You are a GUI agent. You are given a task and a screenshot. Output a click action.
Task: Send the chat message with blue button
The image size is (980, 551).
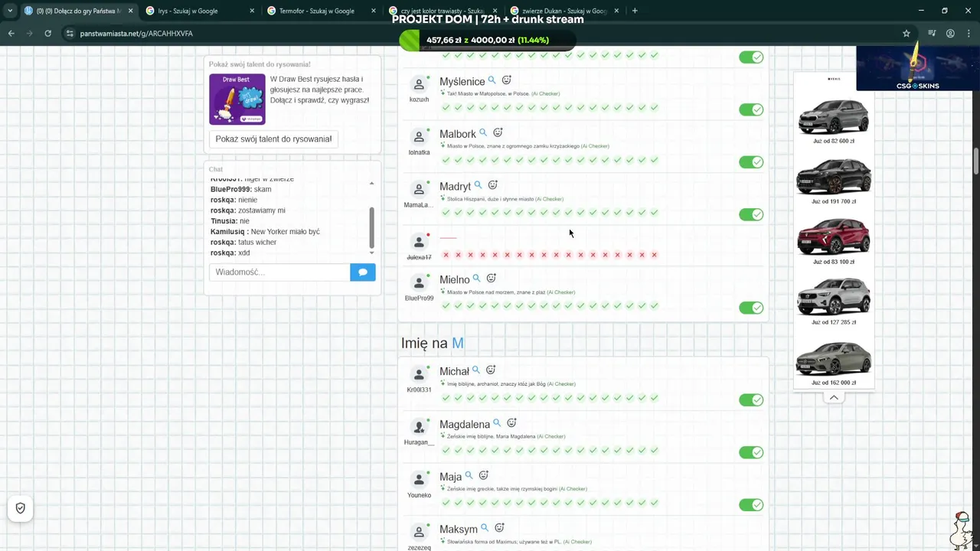pyautogui.click(x=363, y=272)
